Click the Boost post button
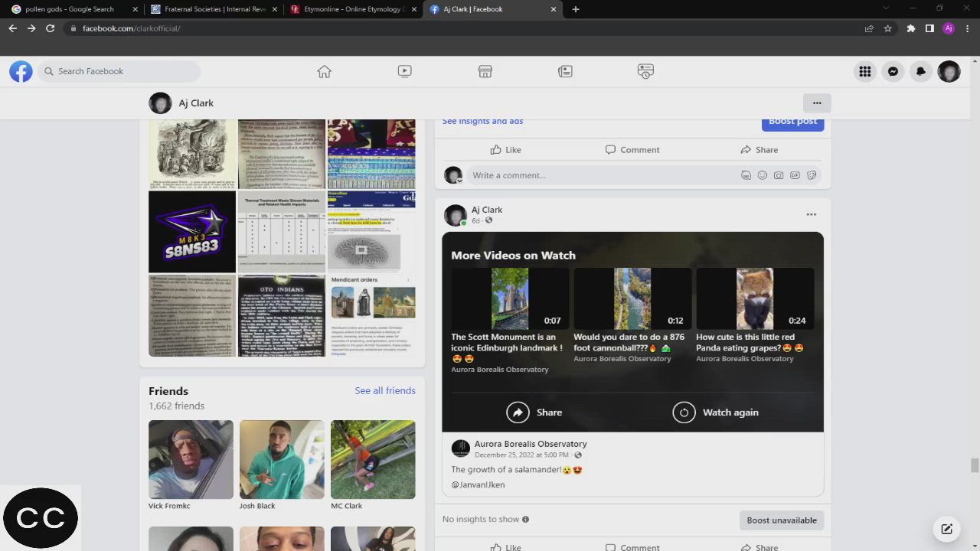 (792, 122)
